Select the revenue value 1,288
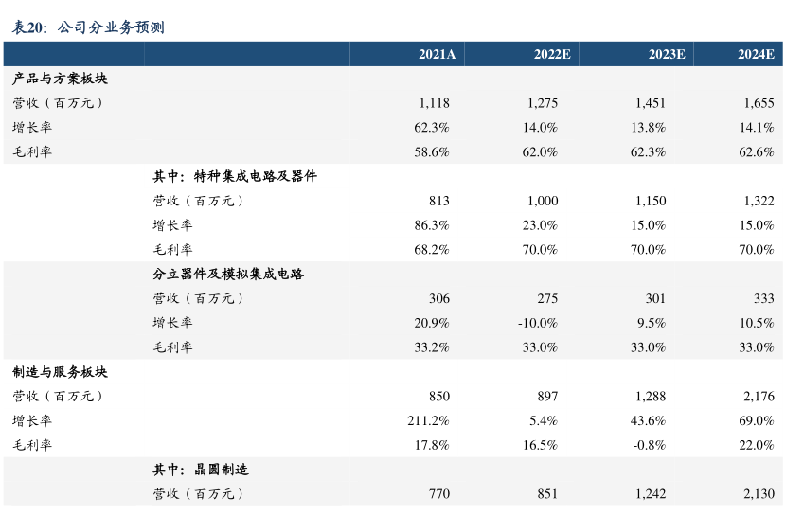The image size is (786, 532). click(x=651, y=397)
